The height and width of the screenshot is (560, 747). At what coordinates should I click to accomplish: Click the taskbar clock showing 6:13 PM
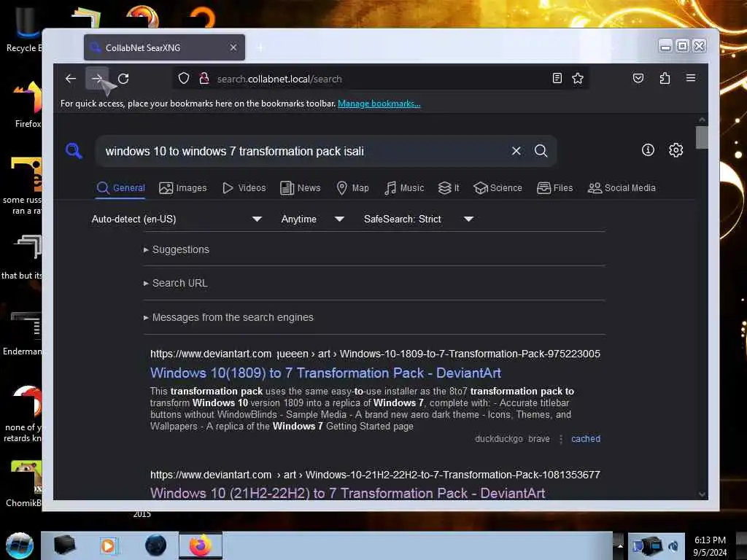[x=710, y=546]
